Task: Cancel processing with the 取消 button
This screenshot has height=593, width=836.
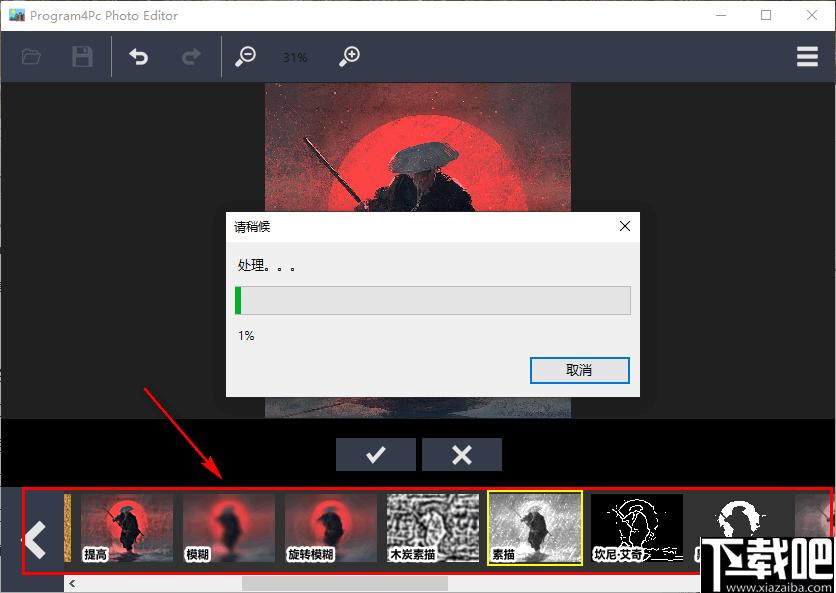Action: click(x=580, y=370)
